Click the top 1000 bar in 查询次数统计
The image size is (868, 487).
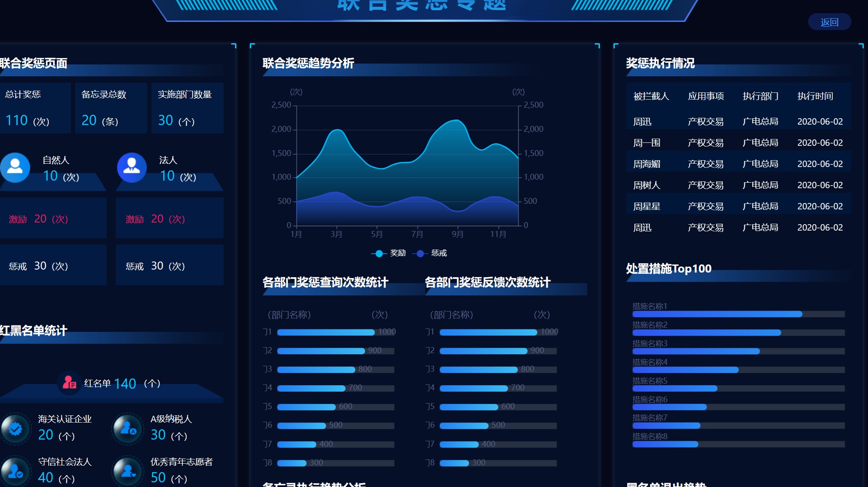(325, 332)
